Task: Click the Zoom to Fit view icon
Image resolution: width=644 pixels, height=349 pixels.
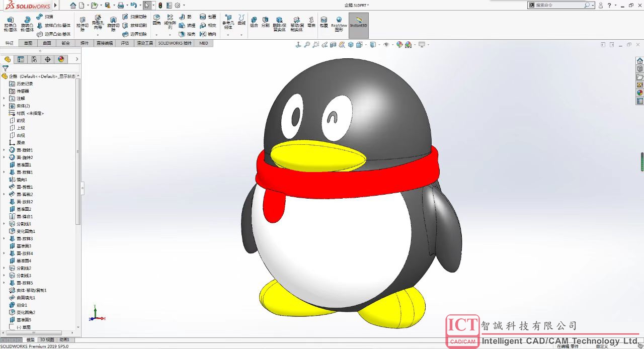Action: coord(307,45)
